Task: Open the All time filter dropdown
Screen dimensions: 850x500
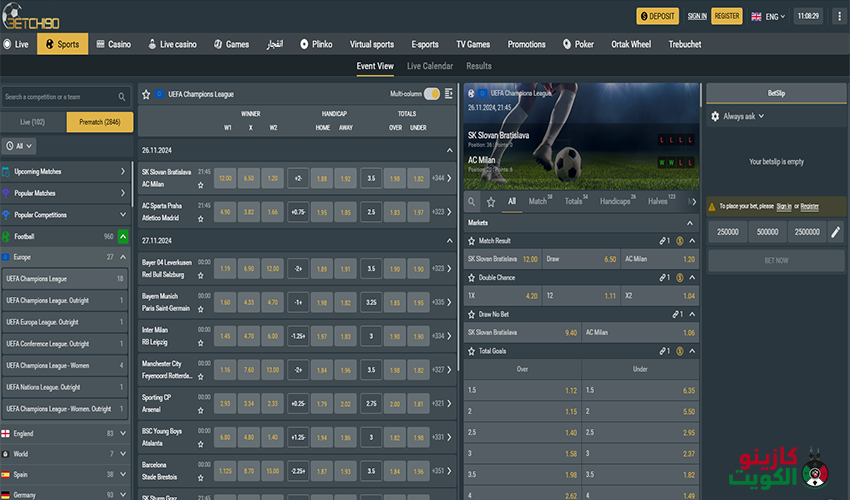Action: (x=20, y=146)
